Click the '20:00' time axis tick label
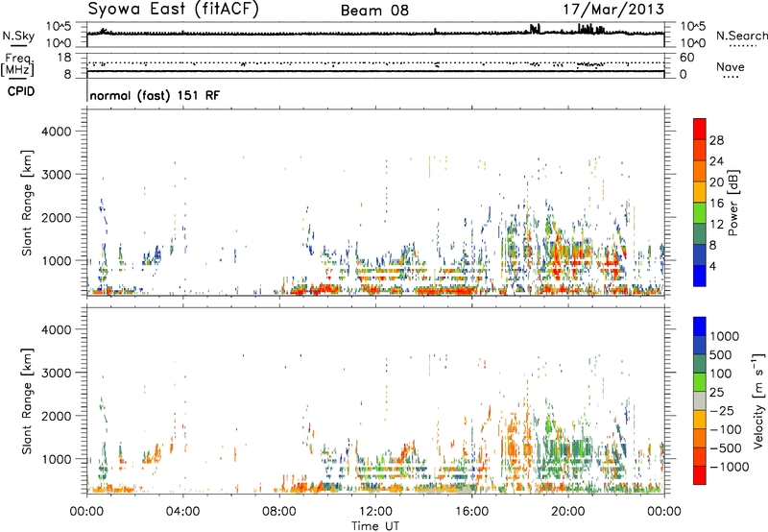 (567, 512)
